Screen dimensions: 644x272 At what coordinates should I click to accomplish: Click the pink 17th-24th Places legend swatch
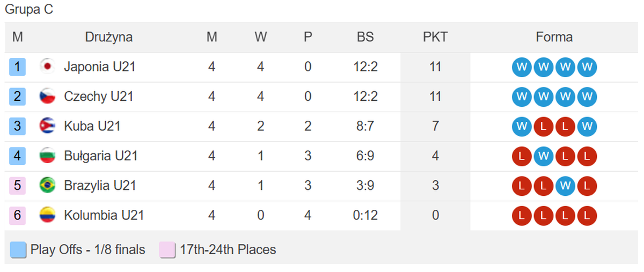click(x=167, y=250)
